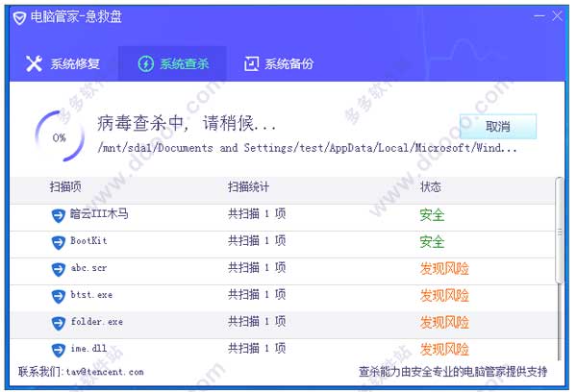Click the shield icon next to folder.exe
Screen dimensions: 577x392
[x=58, y=324]
